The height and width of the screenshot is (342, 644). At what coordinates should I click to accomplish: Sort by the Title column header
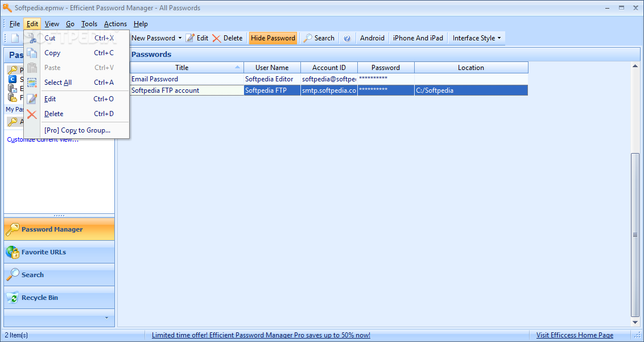[x=187, y=68]
